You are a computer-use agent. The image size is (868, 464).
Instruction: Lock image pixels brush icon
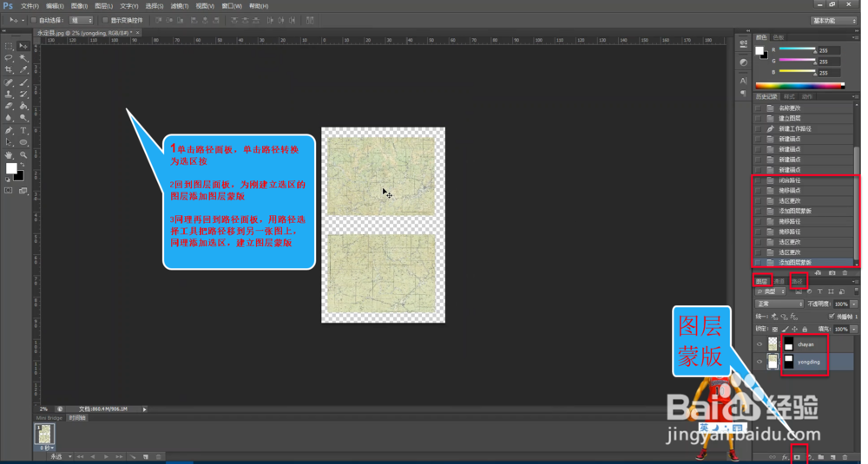(785, 329)
